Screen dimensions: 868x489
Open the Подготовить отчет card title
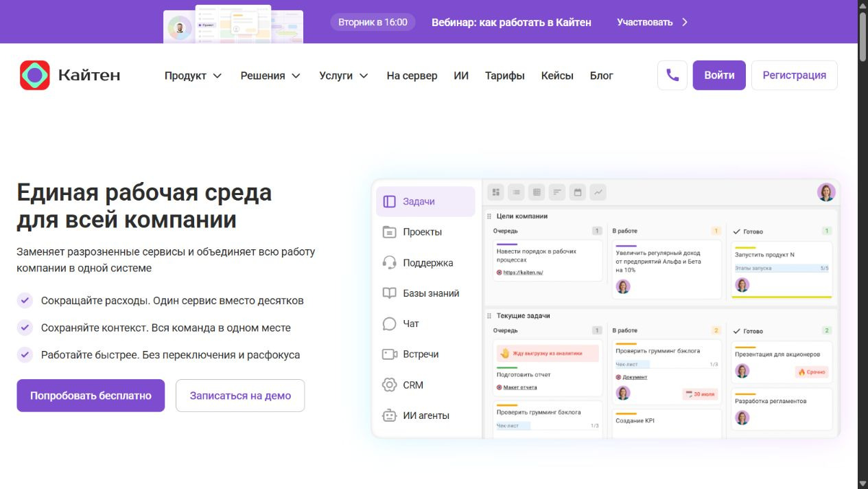point(524,375)
